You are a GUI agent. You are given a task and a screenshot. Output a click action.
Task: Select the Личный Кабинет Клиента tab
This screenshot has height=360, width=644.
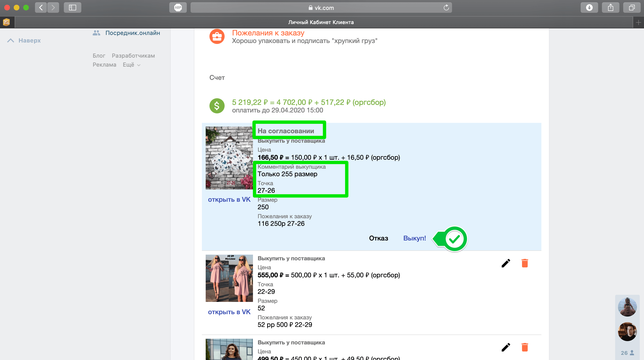tap(321, 22)
